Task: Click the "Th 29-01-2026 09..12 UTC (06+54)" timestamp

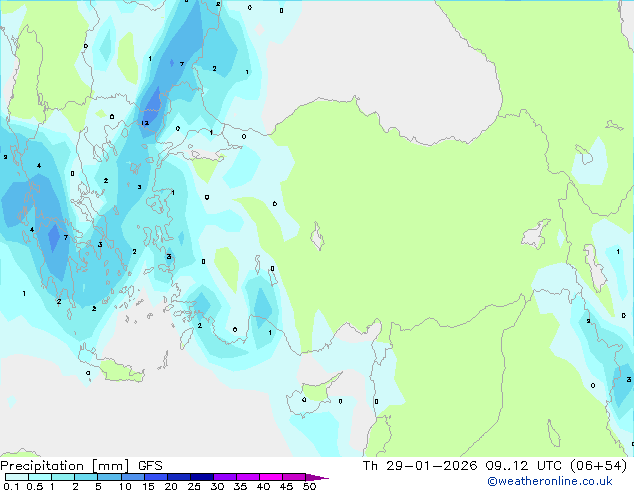Action: (x=495, y=466)
